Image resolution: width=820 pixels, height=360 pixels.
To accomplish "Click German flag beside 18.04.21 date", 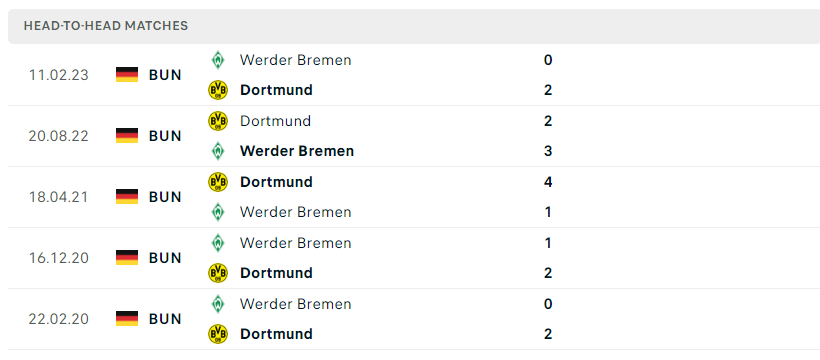I will coord(127,197).
